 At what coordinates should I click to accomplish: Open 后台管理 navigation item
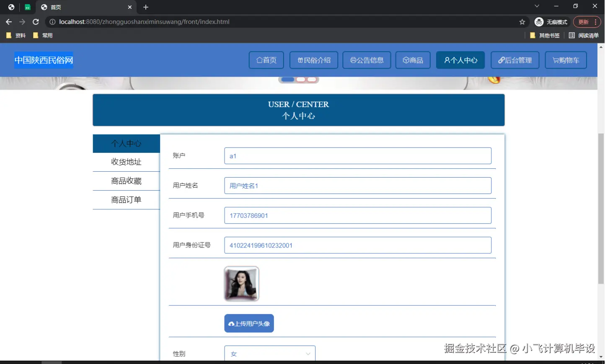515,60
